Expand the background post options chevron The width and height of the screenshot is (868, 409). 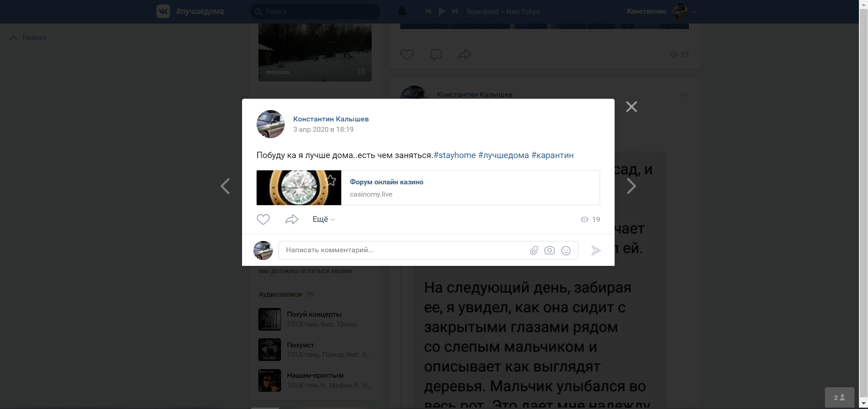point(684,95)
